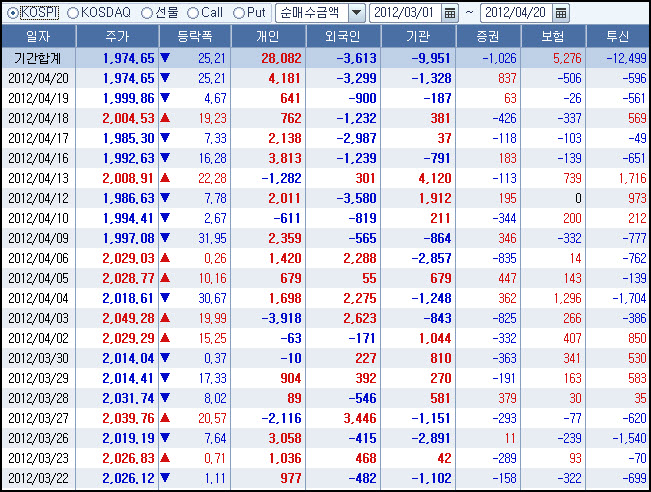Click 투신 value 1,716 on 2012/04/13
The image size is (651, 492).
tap(633, 178)
